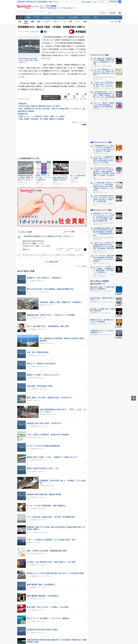Open the 緊急支援 wildfire donation notice
The width and height of the screenshot is (138, 644).
(x=37, y=2)
